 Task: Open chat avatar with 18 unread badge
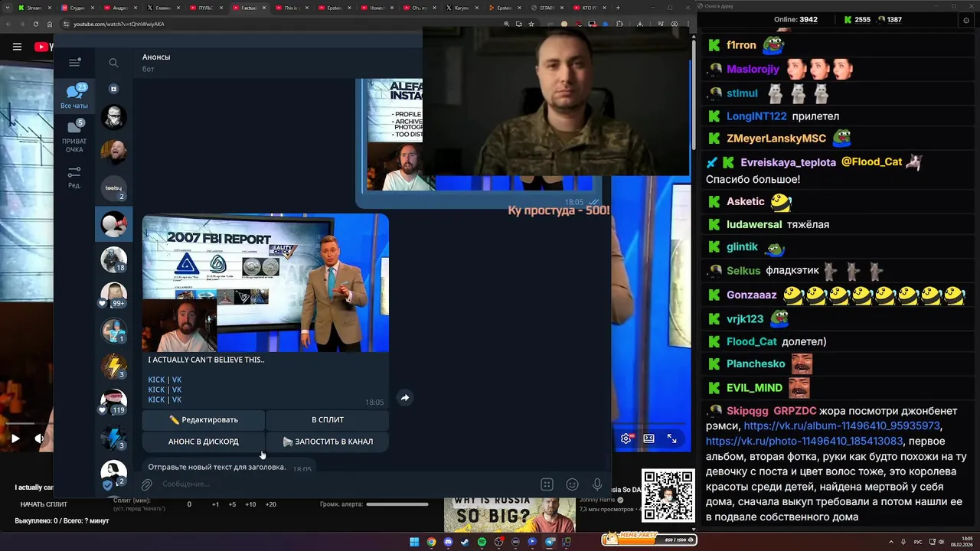click(113, 259)
